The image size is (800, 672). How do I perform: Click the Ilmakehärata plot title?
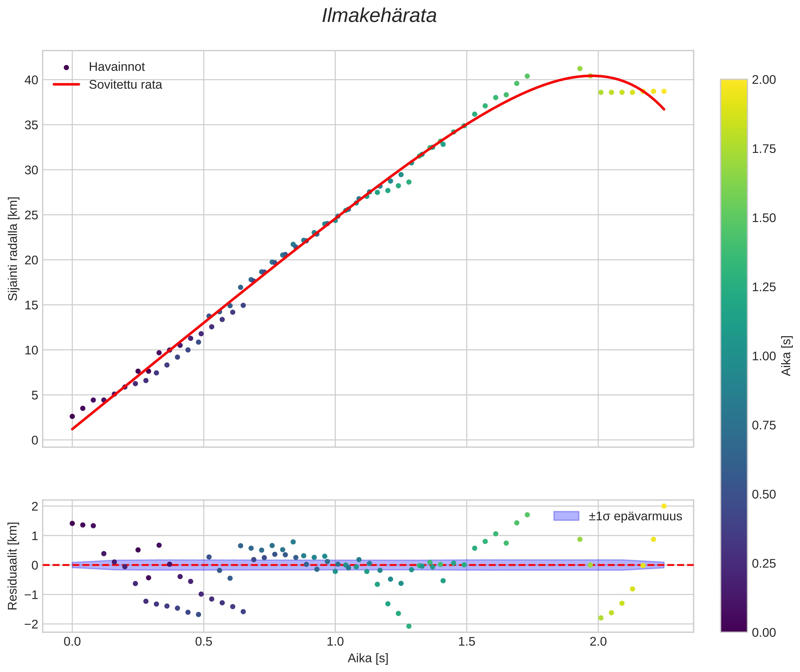tap(379, 16)
